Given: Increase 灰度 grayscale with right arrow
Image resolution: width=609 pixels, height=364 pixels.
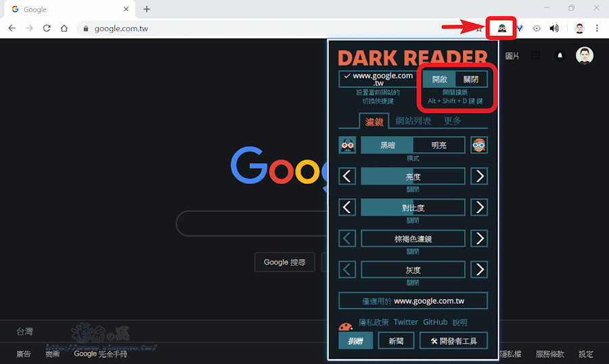Looking at the screenshot, I should (479, 269).
